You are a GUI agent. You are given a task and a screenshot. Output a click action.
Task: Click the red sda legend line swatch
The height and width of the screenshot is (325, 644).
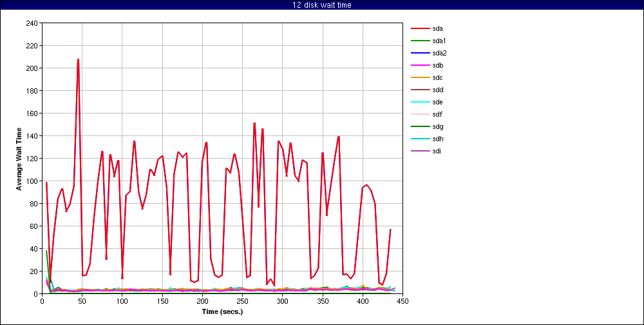pos(419,29)
